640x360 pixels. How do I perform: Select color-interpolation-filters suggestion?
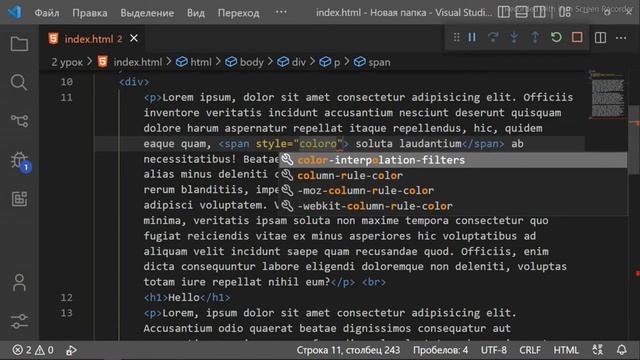click(453, 160)
